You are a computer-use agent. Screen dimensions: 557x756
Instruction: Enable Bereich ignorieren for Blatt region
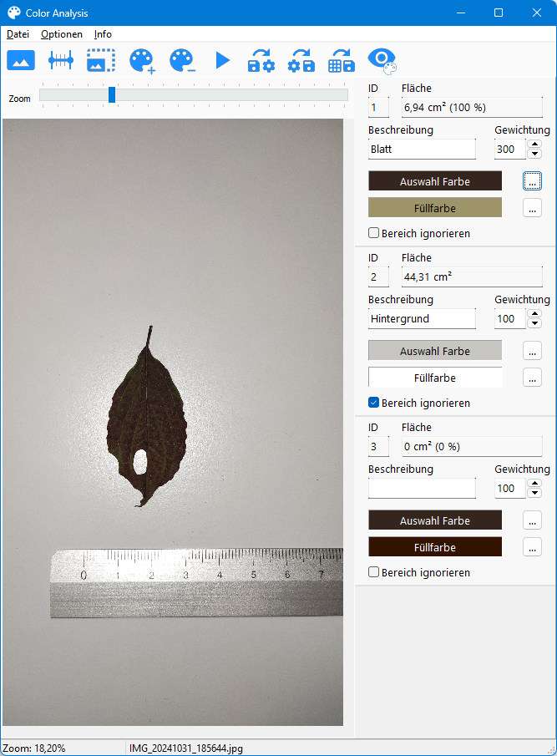[x=374, y=233]
